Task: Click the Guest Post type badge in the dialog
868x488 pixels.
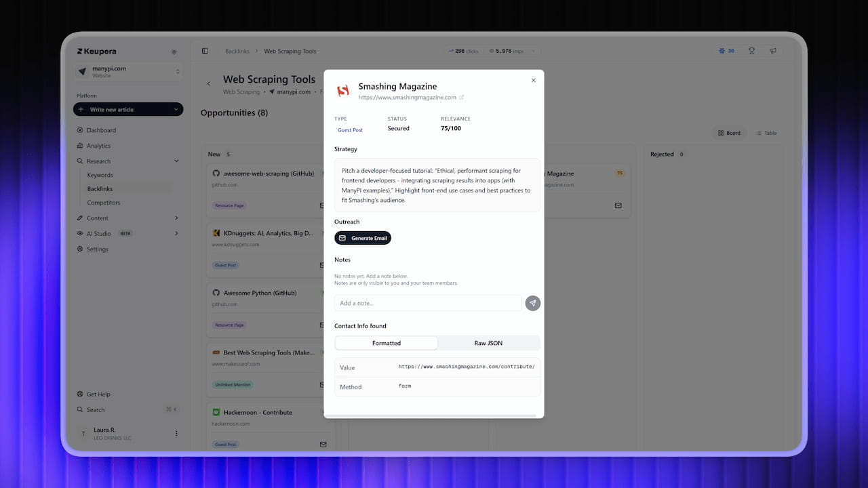Action: 350,130
